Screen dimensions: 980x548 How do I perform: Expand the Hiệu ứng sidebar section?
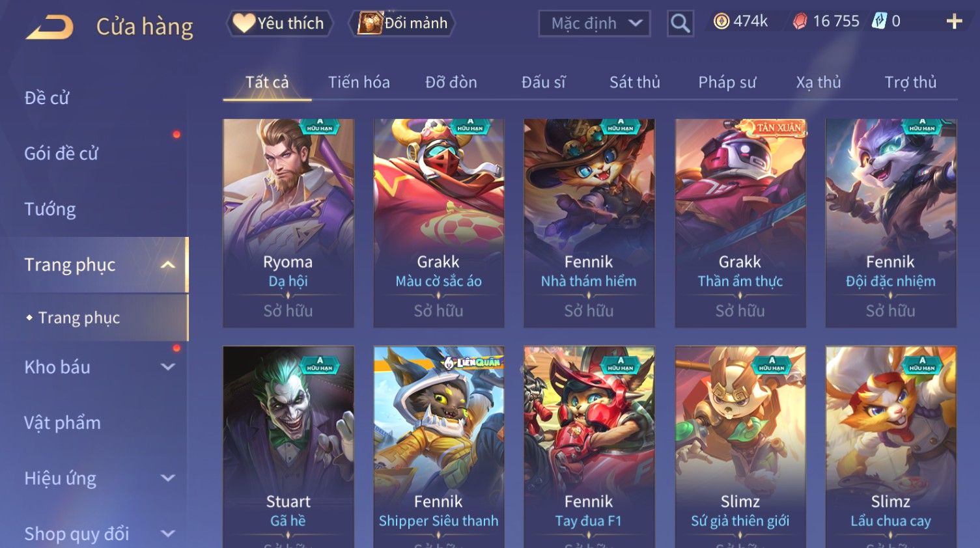point(168,478)
